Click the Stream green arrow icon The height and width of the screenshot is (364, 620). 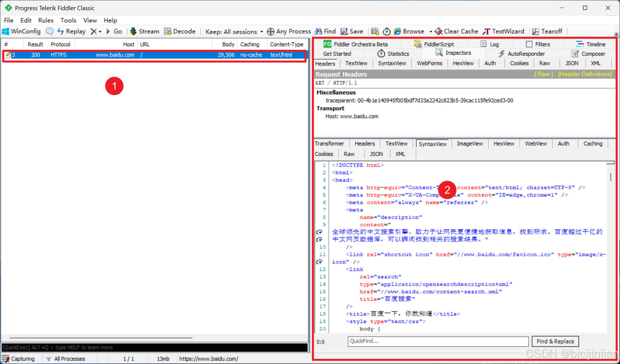click(133, 31)
